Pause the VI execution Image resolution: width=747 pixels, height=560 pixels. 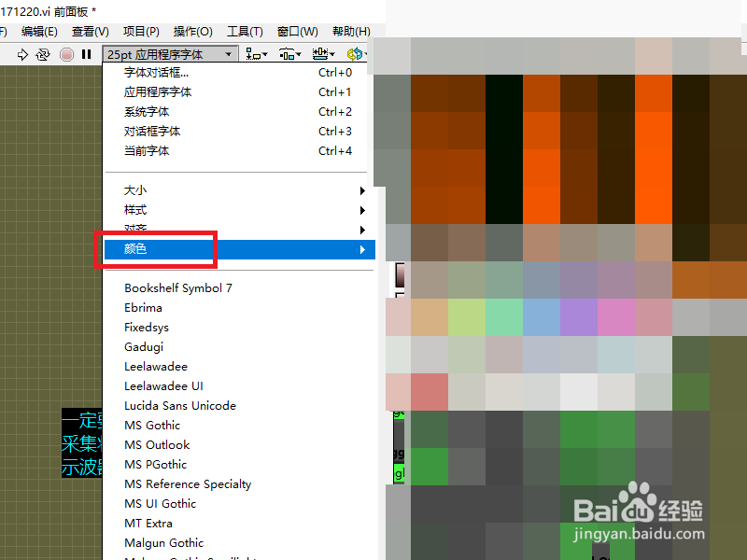[x=84, y=53]
